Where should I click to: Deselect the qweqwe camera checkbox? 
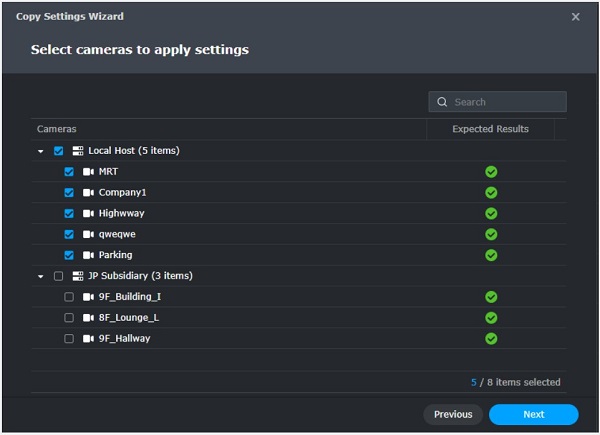(69, 234)
